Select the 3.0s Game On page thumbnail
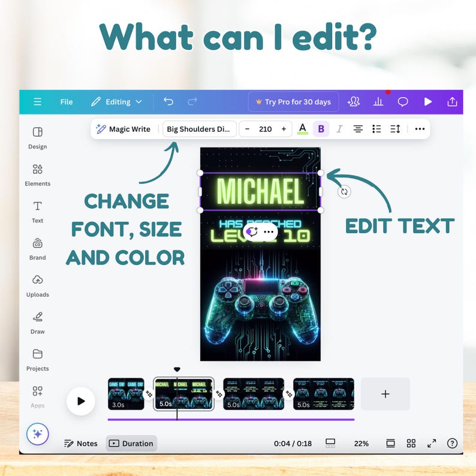The width and height of the screenshot is (476, 476). (x=126, y=394)
